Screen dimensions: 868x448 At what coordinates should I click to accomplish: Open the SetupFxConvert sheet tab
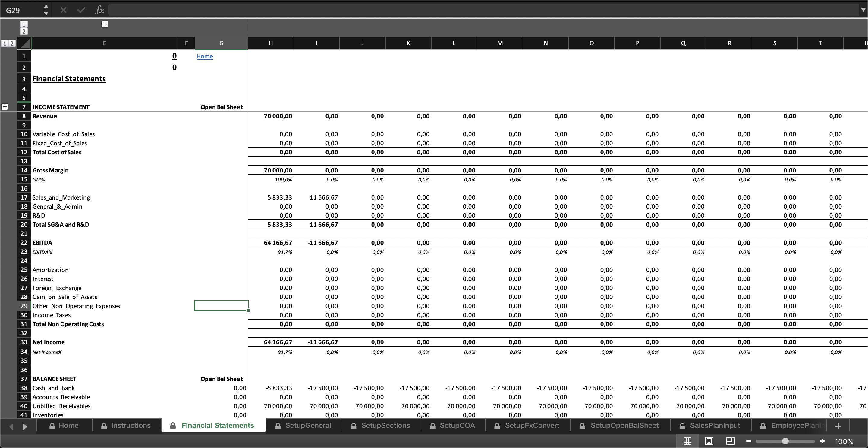click(x=527, y=425)
